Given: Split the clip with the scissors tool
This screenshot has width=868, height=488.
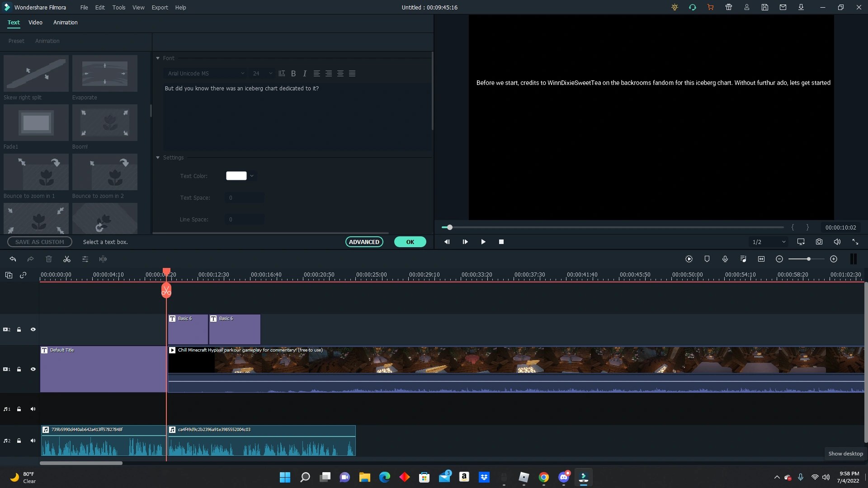Looking at the screenshot, I should [x=66, y=259].
